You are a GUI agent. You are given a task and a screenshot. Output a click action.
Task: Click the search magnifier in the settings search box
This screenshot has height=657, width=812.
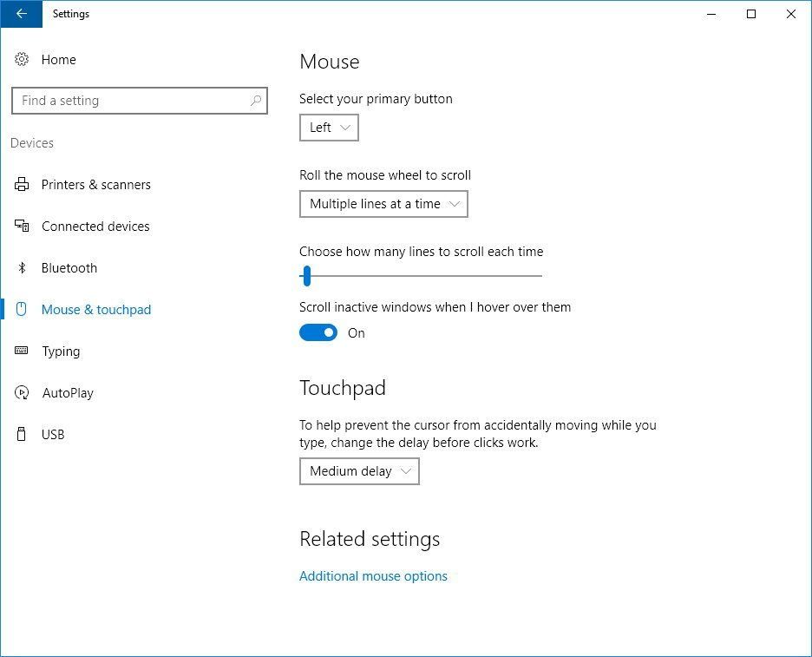tap(256, 101)
